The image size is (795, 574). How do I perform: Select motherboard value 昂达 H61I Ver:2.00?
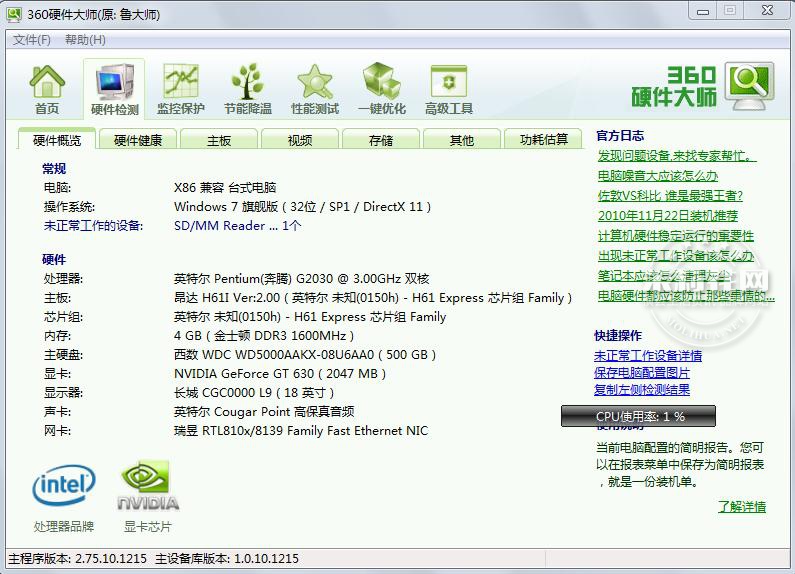point(373,298)
